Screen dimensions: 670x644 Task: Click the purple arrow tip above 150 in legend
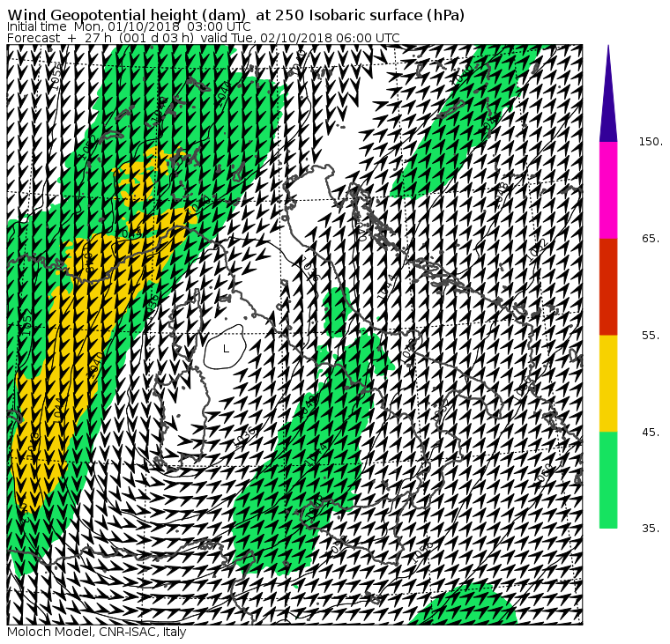pos(608,93)
